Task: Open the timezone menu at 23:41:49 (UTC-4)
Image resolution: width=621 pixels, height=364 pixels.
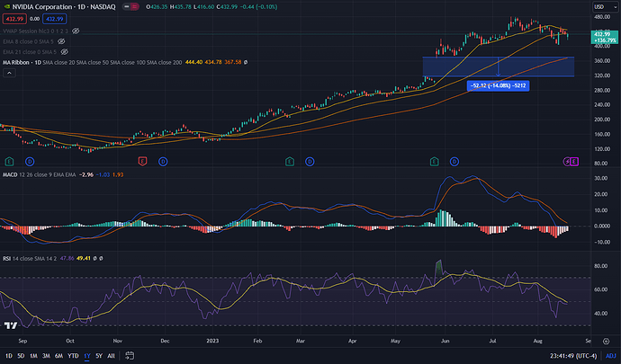Action: (x=572, y=356)
